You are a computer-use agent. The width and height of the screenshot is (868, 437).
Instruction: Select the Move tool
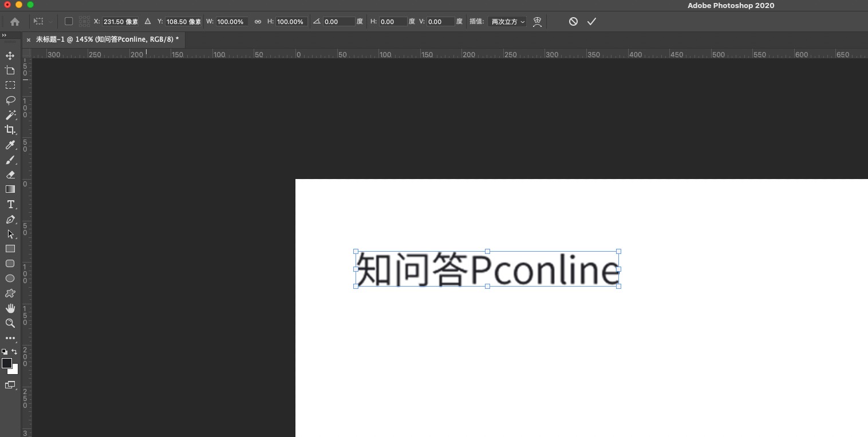pyautogui.click(x=10, y=55)
